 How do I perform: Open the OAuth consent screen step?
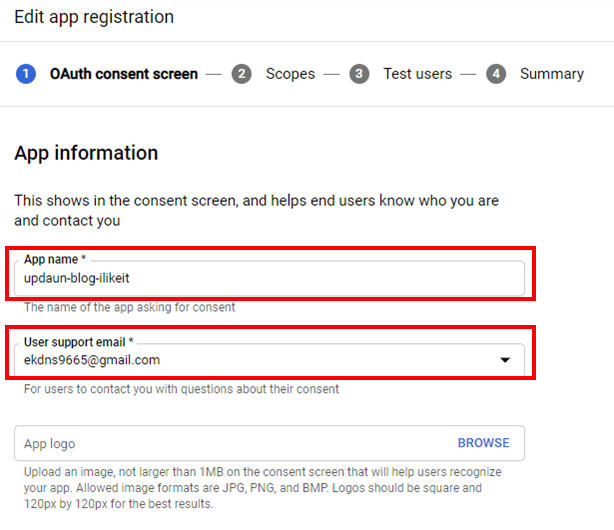(124, 74)
